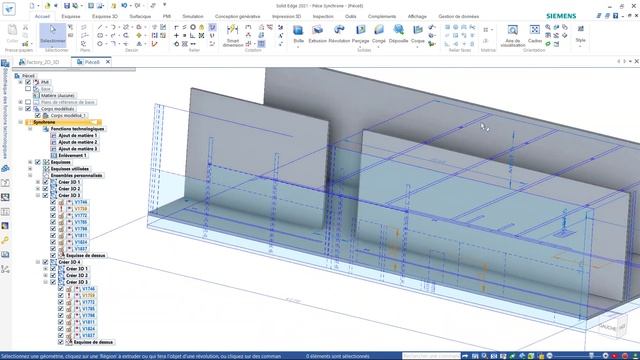Close the Pièce8 document tab

point(108,62)
